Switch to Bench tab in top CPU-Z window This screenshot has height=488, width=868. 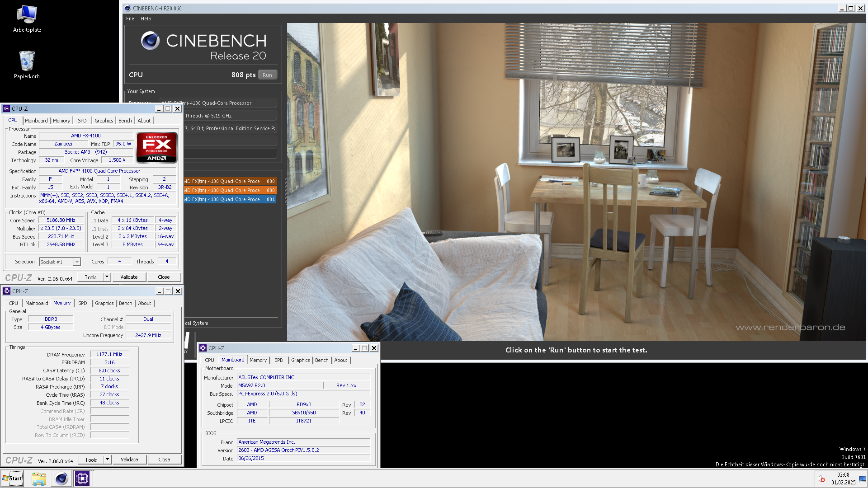pyautogui.click(x=125, y=121)
